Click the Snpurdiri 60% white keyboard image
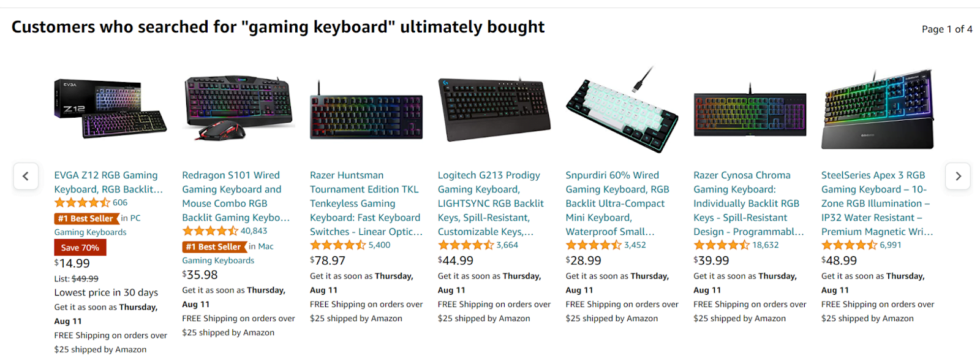980x358 pixels. point(622,109)
